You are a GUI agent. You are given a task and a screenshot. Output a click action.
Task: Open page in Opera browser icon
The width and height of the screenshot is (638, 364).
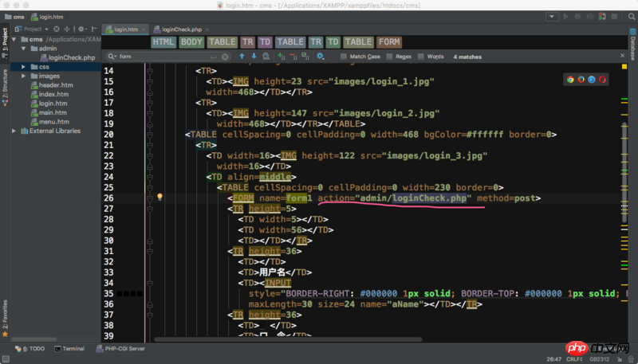coord(603,79)
